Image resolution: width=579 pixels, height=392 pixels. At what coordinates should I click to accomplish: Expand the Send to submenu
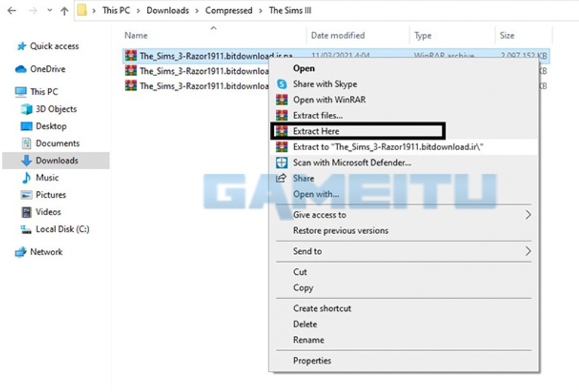pyautogui.click(x=404, y=251)
